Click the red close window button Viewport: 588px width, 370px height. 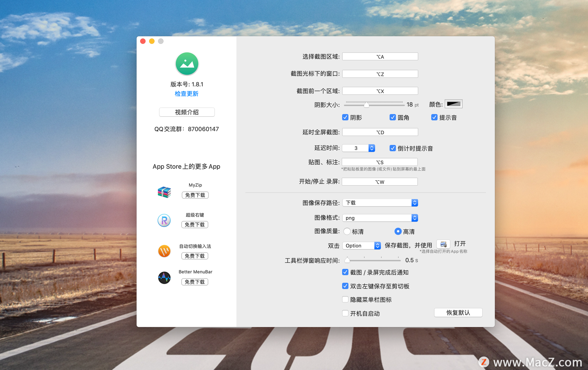[143, 41]
